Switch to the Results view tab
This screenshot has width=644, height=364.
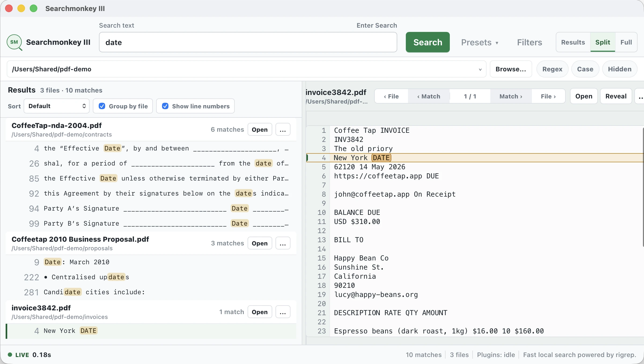573,42
